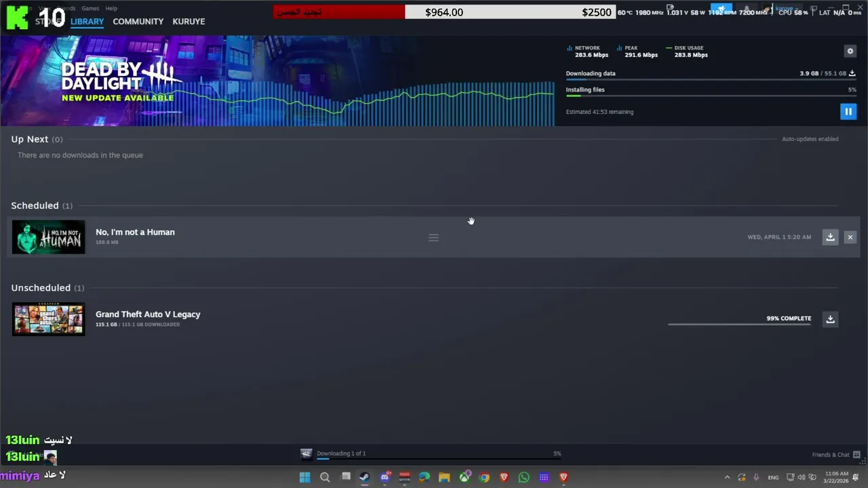
Task: Click the Scheduled (1) section heading
Action: (41, 205)
